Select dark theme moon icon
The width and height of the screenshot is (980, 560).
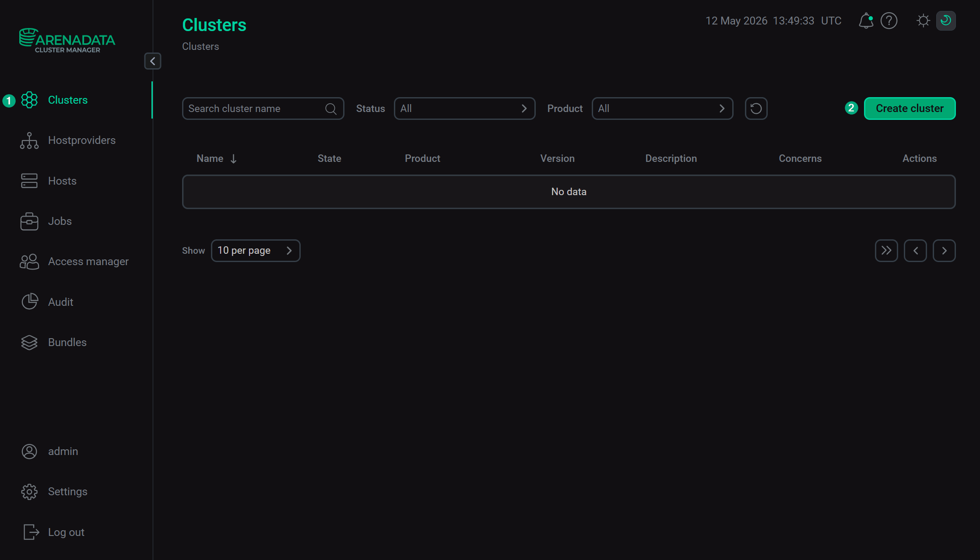[x=946, y=21]
